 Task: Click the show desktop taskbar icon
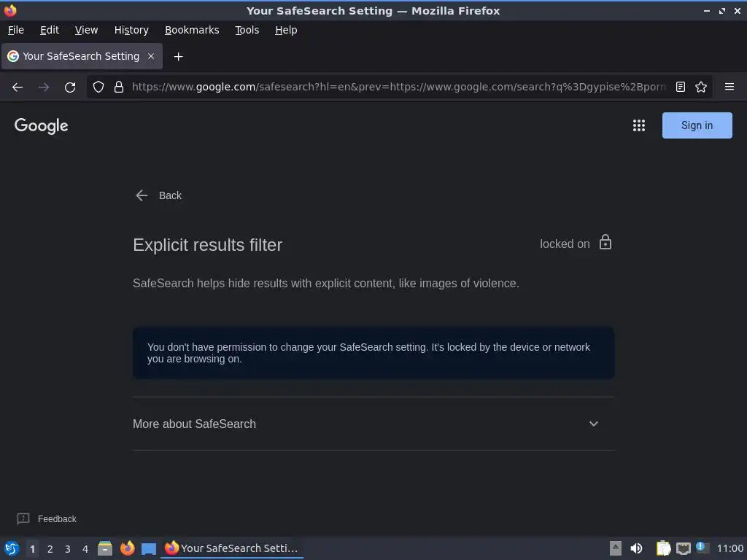coord(149,548)
